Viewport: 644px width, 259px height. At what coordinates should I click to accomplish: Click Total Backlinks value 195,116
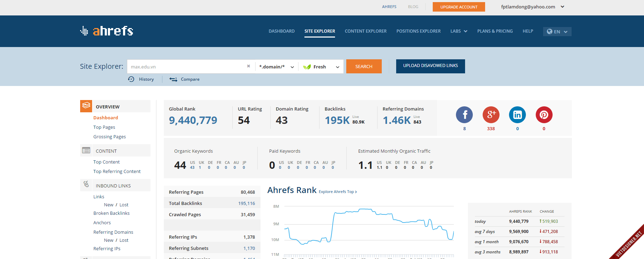tap(246, 203)
